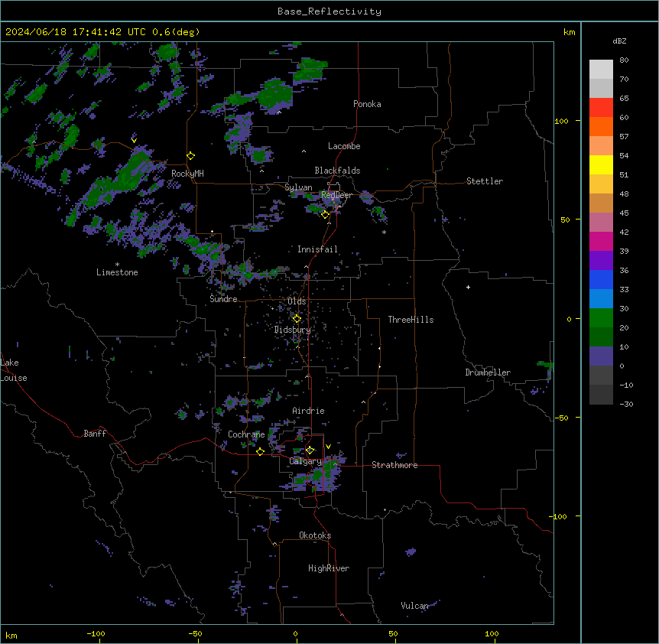This screenshot has width=659, height=644.
Task: Select the blue 33-36 dBZ legend swatch
Action: 601,279
